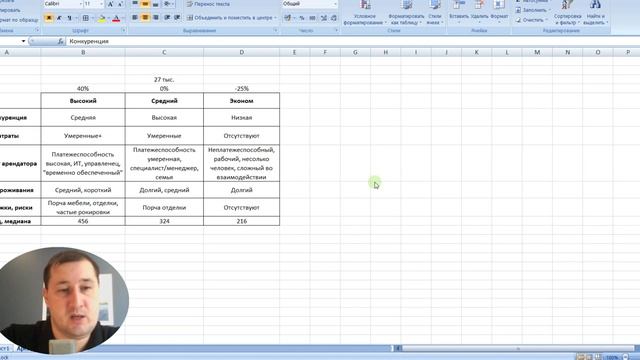Open Number group dialog launcher
The height and width of the screenshot is (360, 640).
point(336,30)
